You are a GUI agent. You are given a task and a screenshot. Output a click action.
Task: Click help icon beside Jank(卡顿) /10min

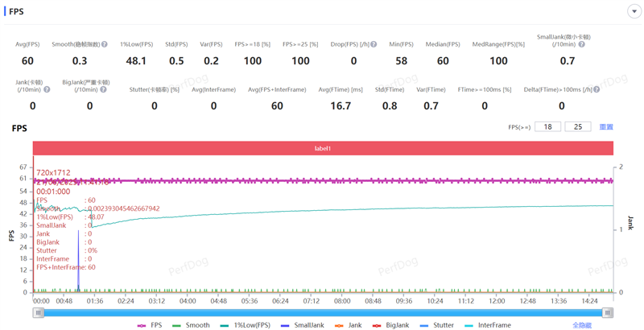coord(47,89)
